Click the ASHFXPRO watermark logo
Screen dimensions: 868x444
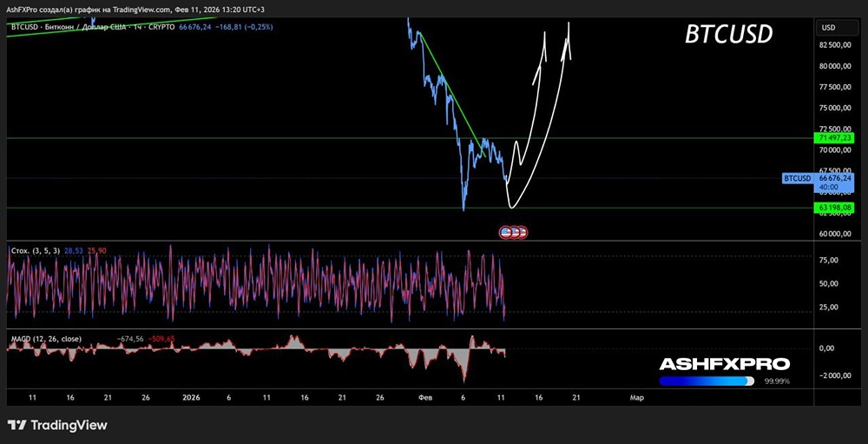pos(724,364)
